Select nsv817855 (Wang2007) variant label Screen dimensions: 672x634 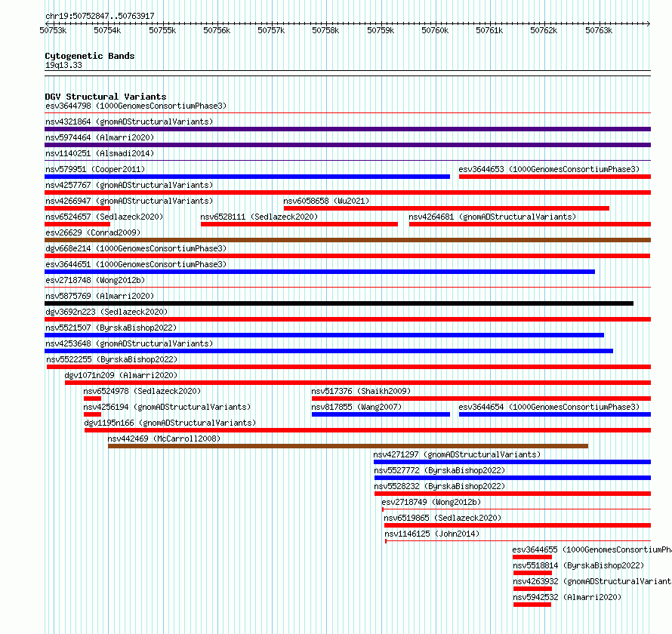[x=356, y=407]
